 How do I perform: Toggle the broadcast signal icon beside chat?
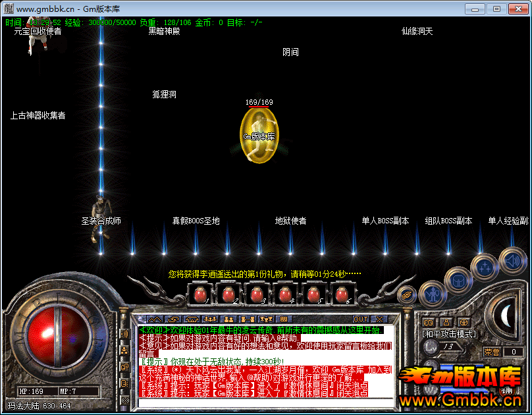click(124, 400)
